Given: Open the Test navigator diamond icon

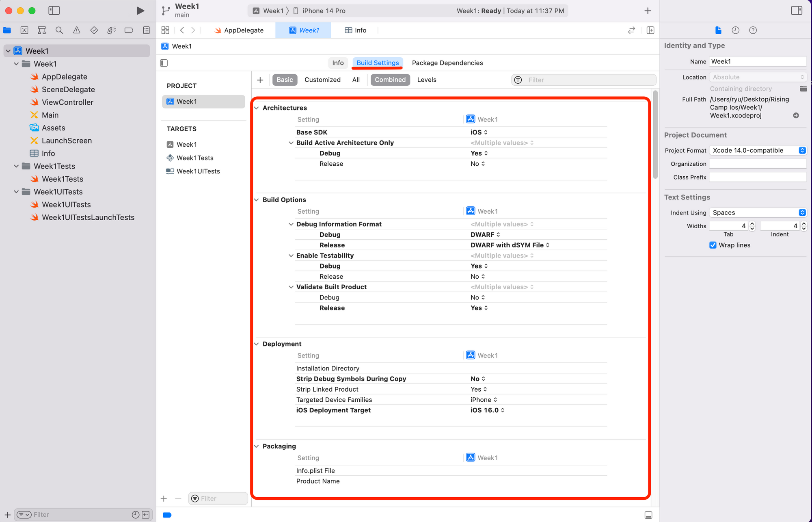Looking at the screenshot, I should coord(94,30).
